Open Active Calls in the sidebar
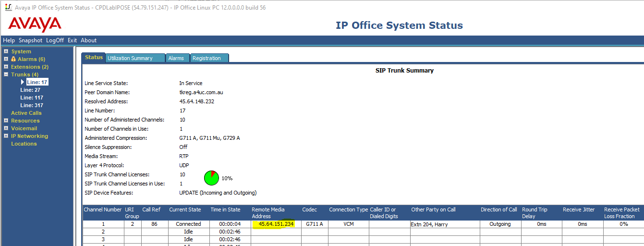The image size is (644, 246). pos(26,113)
